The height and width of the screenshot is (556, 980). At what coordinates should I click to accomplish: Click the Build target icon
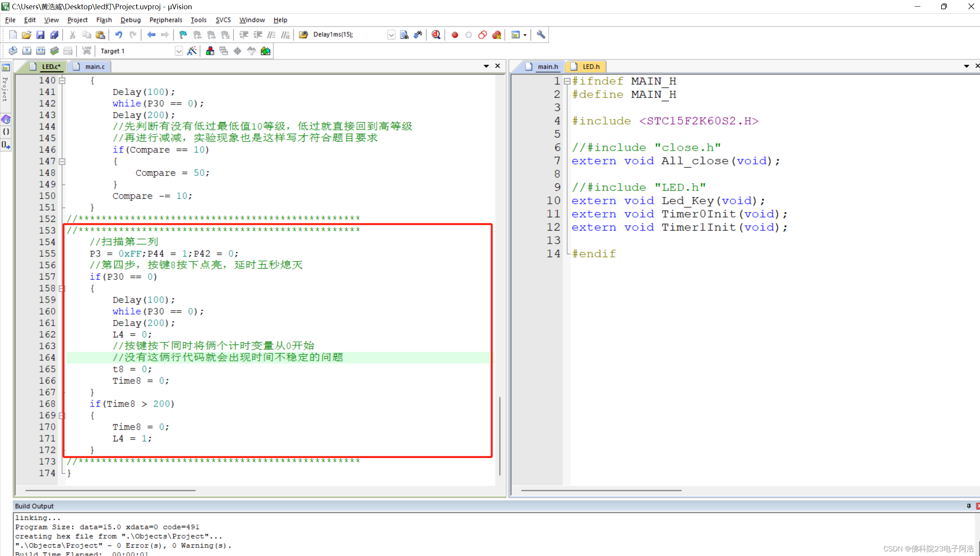click(27, 51)
